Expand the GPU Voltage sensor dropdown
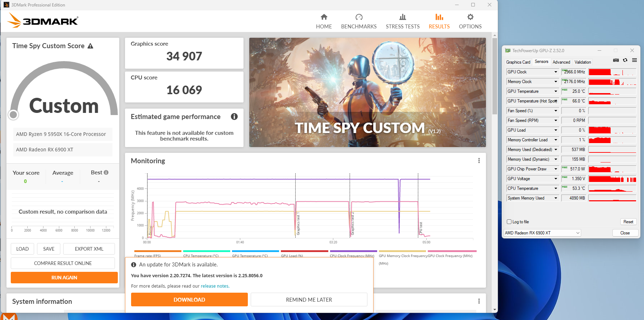 point(556,179)
